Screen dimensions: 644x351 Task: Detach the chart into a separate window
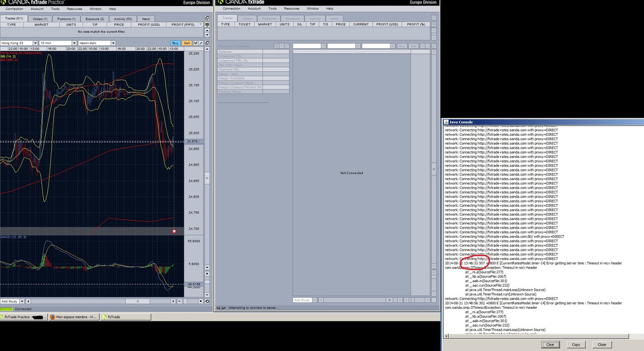(x=207, y=43)
